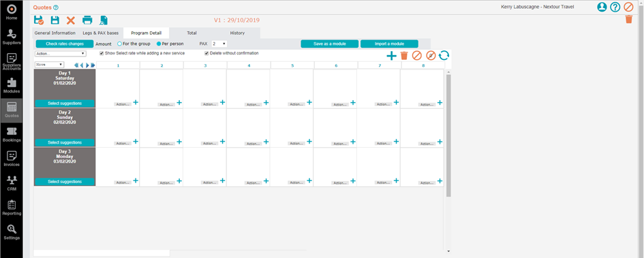Open the Quotes help question mark

56,7
